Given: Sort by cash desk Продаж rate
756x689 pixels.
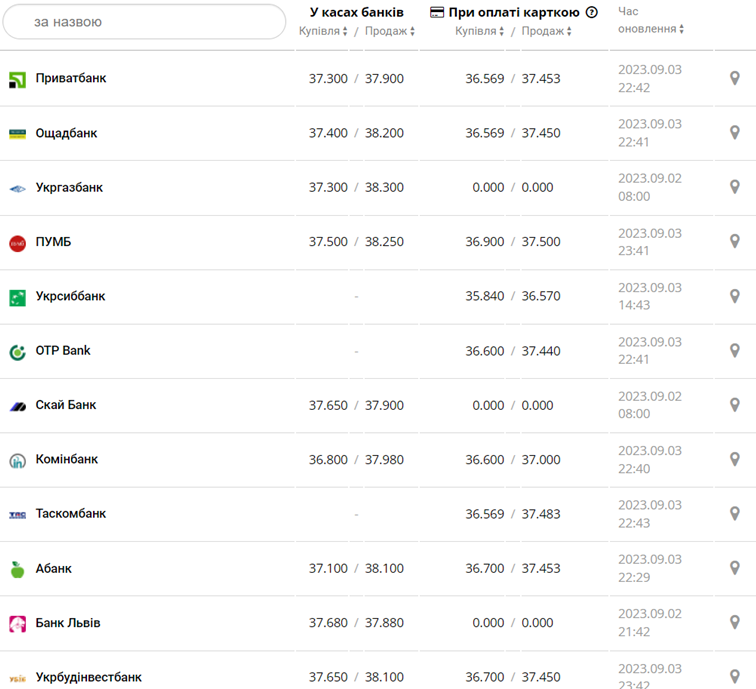Looking at the screenshot, I should click(x=390, y=31).
